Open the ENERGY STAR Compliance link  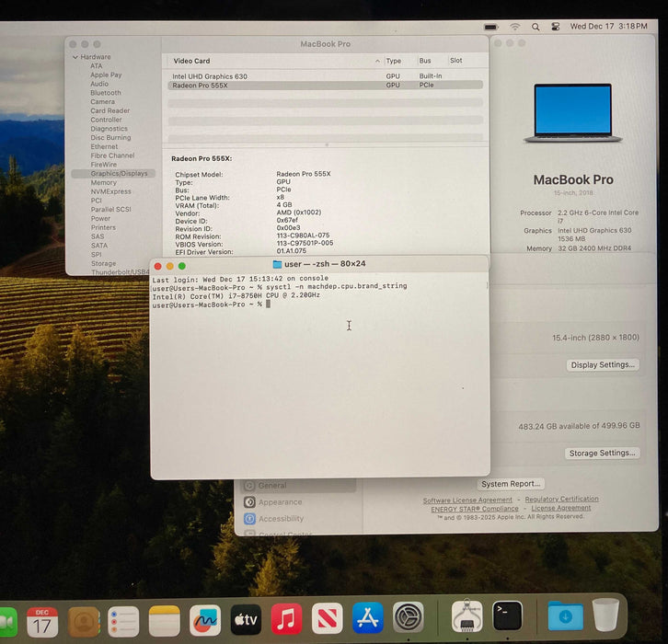[475, 509]
